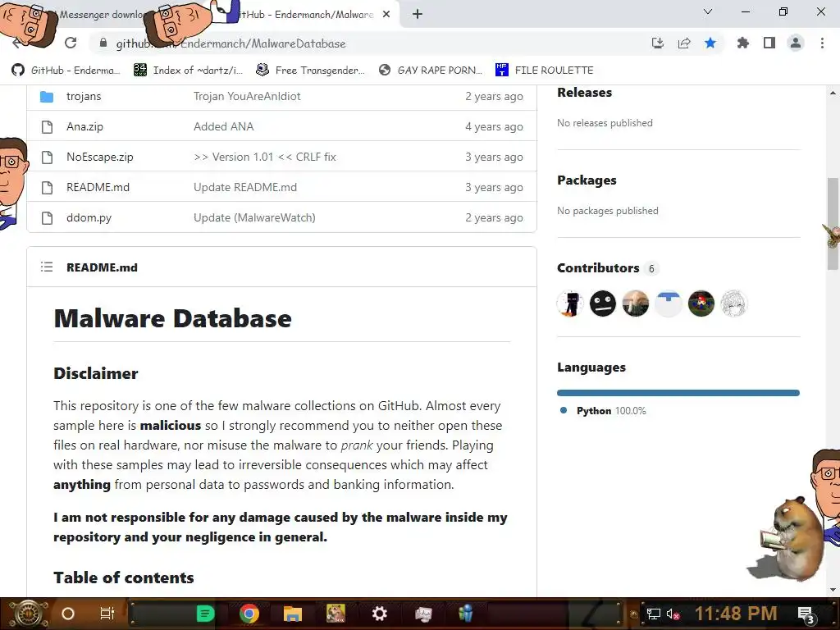This screenshot has height=630, width=840.
Task: Click the file icon beside README.md row
Action: coord(47,188)
